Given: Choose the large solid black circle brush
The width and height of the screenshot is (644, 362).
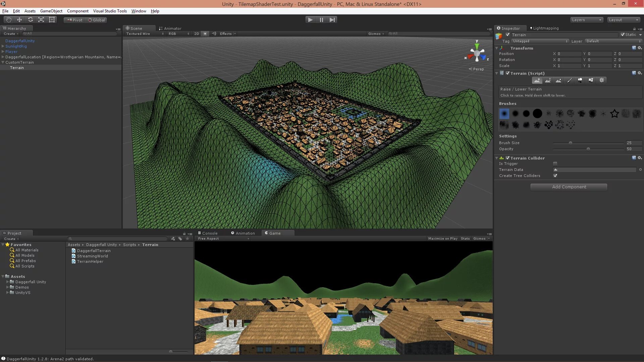Looking at the screenshot, I should point(537,114).
